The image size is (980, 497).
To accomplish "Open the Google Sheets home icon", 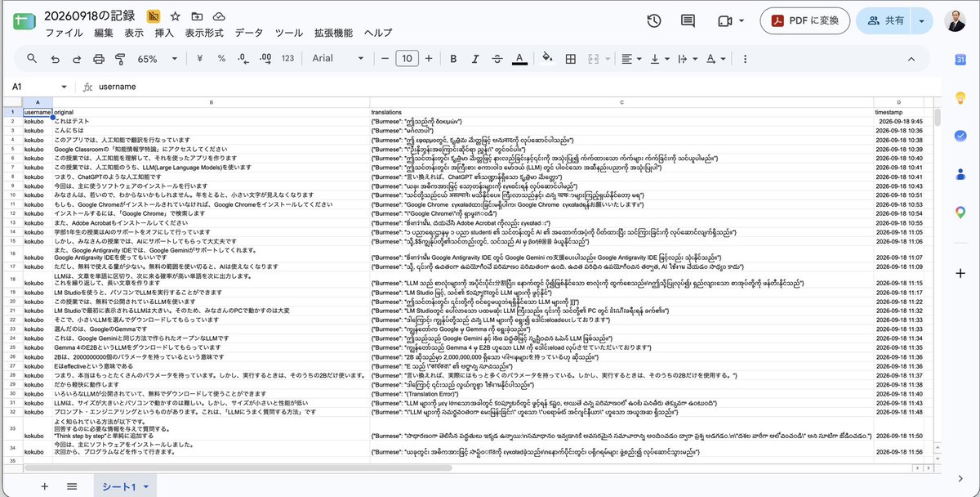I will (23, 22).
